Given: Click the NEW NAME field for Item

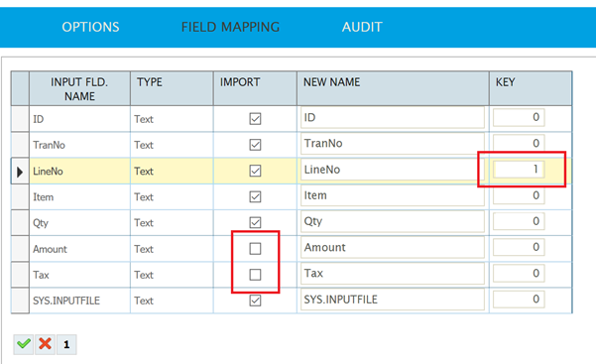Looking at the screenshot, I should pos(393,195).
